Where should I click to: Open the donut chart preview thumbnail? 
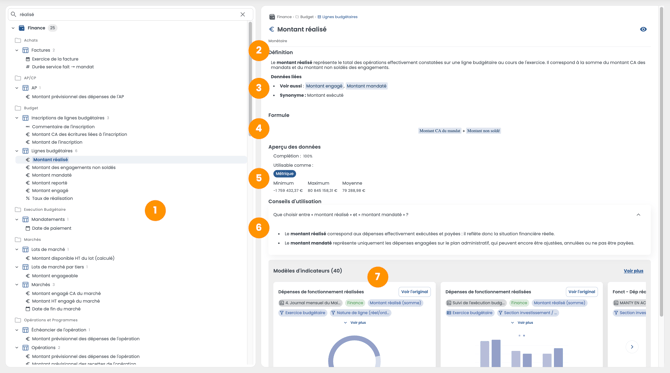tap(354, 351)
